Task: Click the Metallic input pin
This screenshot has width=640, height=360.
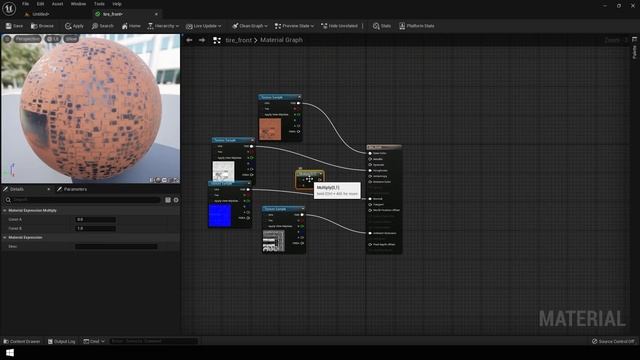Action: [370, 159]
